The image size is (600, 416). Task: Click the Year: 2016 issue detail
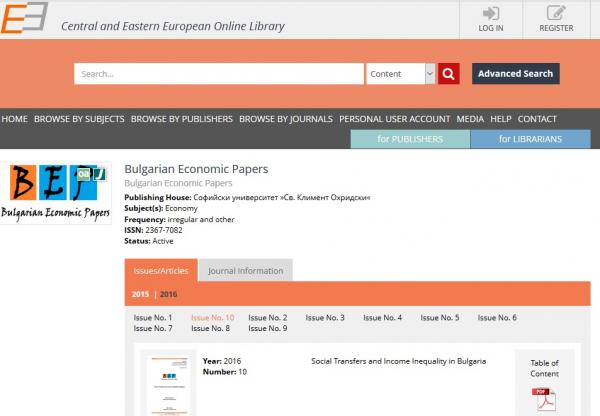tap(222, 361)
